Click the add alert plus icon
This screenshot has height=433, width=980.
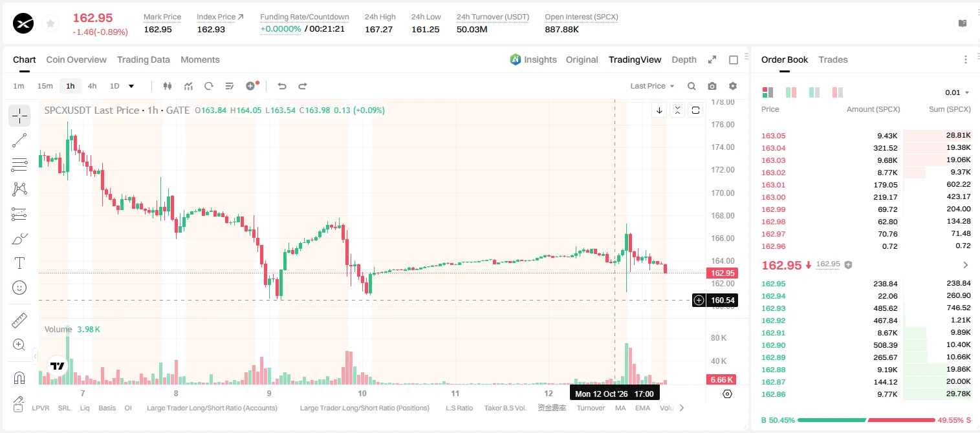click(x=251, y=86)
